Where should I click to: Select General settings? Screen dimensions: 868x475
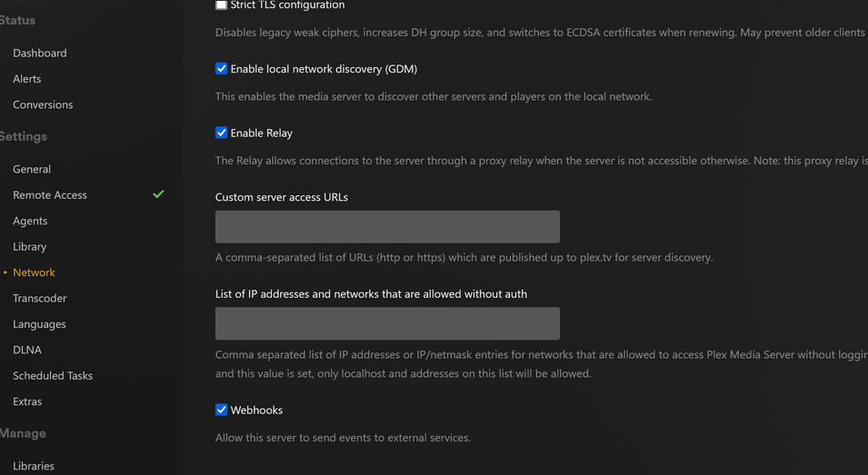[32, 169]
